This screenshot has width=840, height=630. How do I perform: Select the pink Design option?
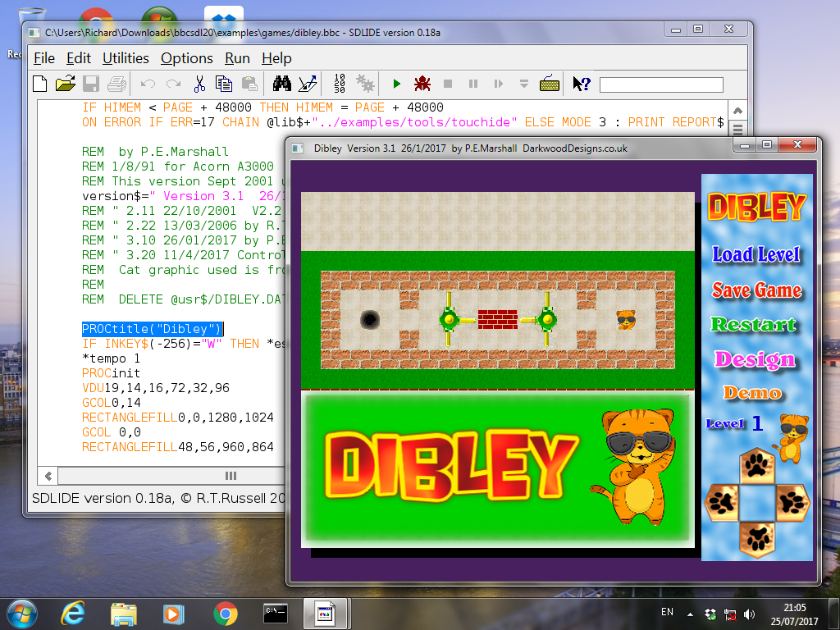pyautogui.click(x=755, y=359)
